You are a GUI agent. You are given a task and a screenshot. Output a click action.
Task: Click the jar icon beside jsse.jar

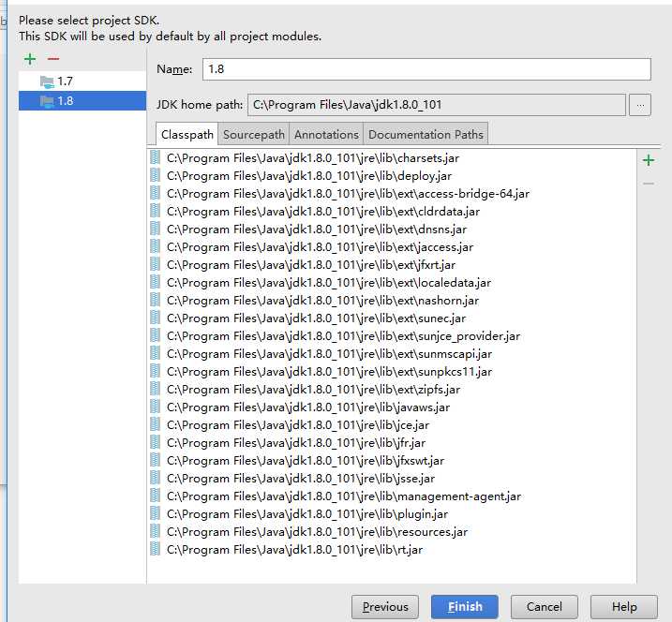click(156, 478)
